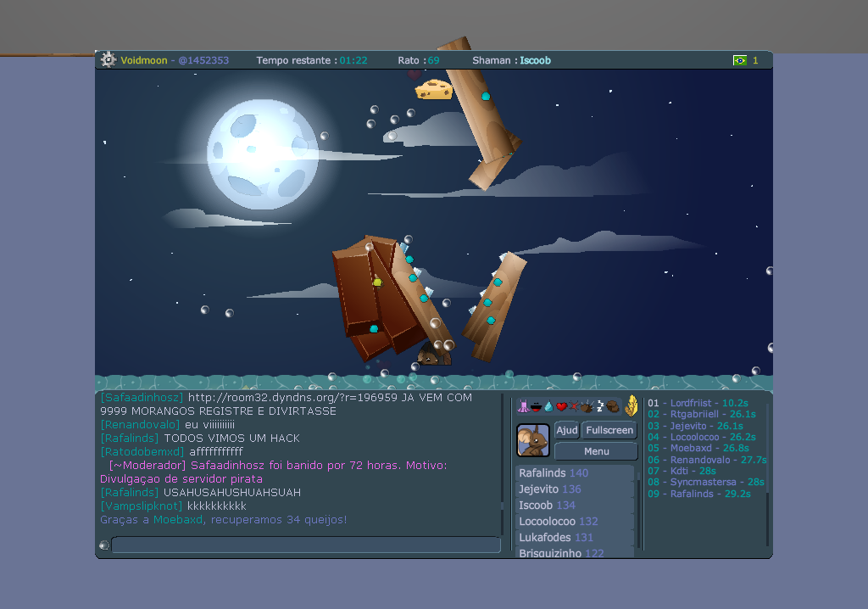Activate the sleeping Zzz emote

pos(599,405)
